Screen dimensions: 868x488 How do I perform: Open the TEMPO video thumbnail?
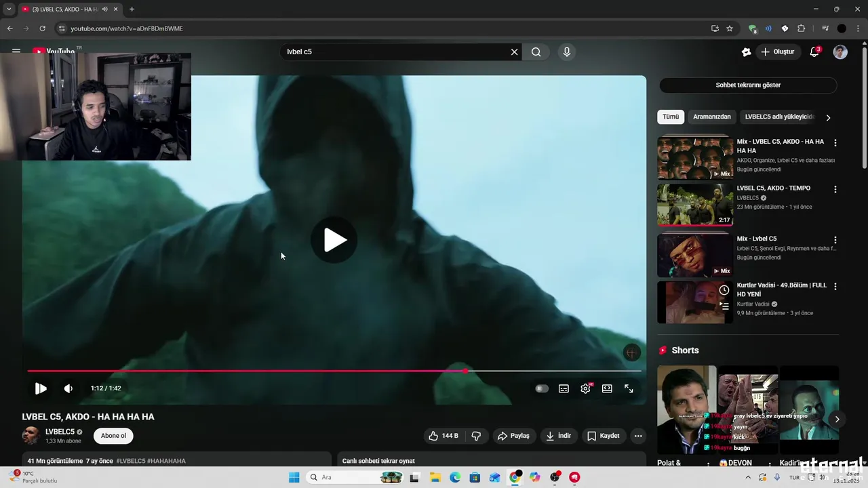click(x=695, y=205)
